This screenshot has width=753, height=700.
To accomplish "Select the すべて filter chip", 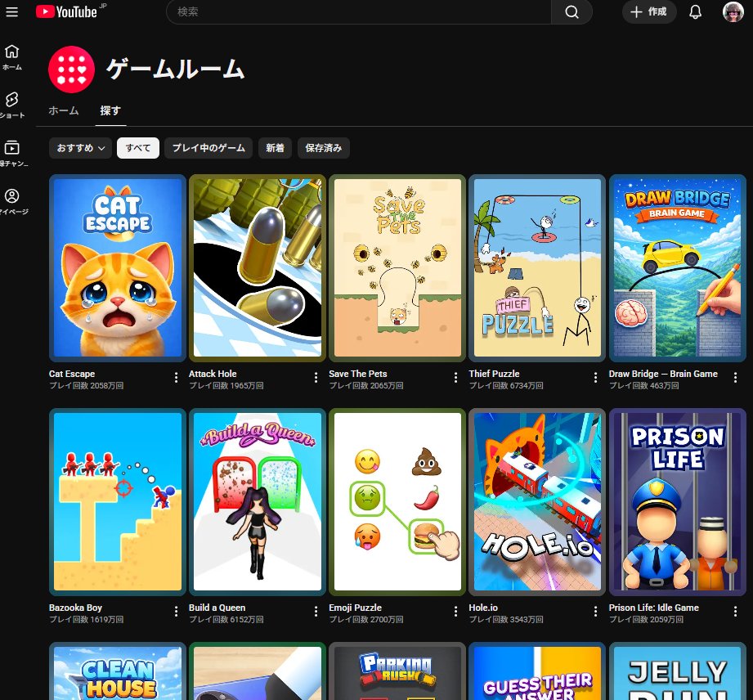I will pyautogui.click(x=138, y=148).
